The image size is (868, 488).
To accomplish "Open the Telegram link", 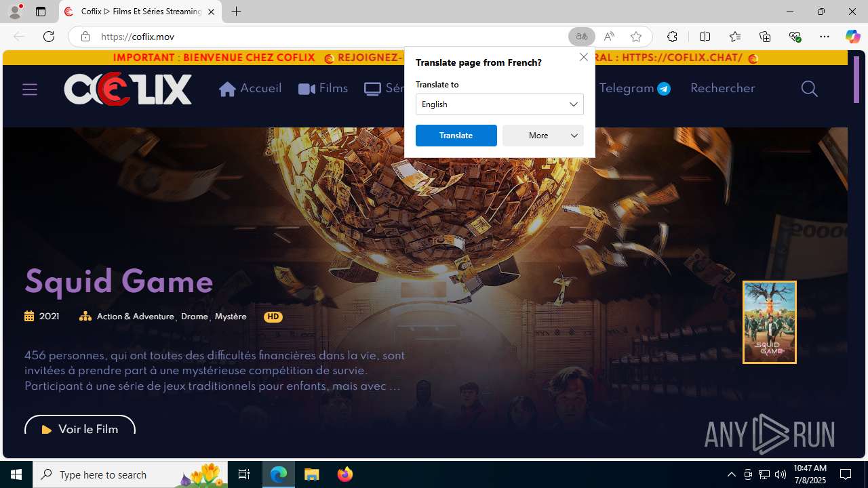I will (x=635, y=89).
